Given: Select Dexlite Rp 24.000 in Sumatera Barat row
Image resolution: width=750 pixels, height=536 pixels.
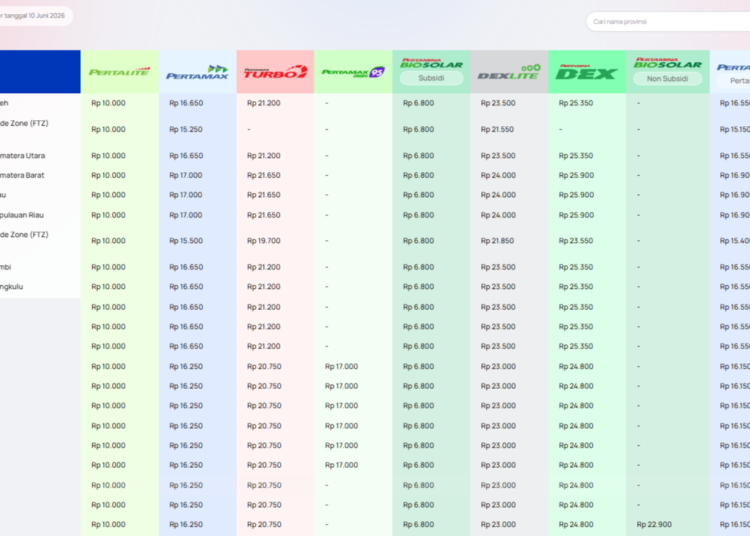Looking at the screenshot, I should coord(498,175).
